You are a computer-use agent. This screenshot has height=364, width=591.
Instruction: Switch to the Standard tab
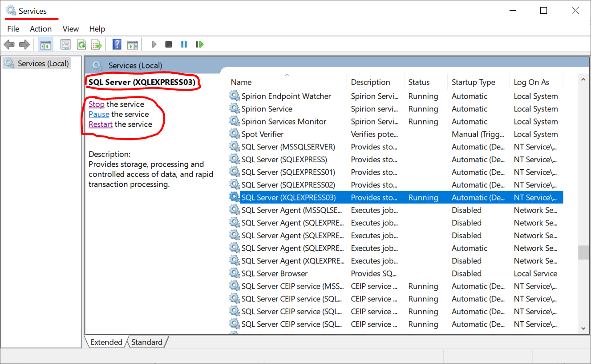coord(147,342)
